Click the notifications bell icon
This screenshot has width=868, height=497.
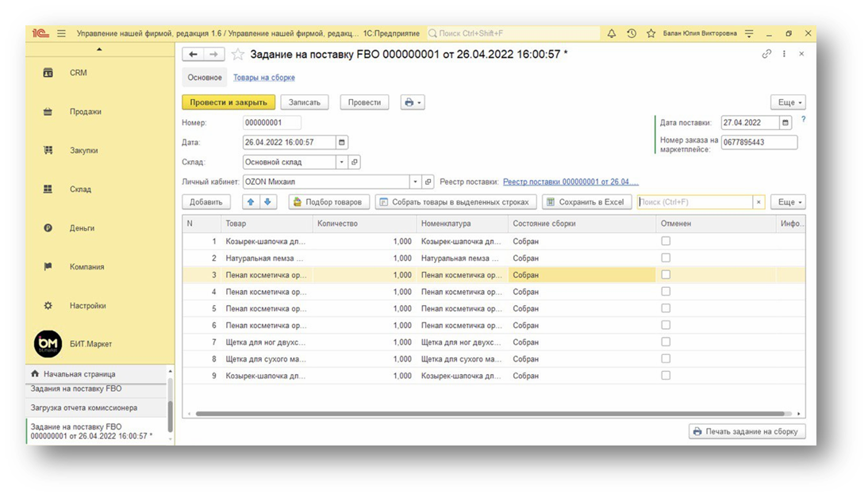(612, 34)
